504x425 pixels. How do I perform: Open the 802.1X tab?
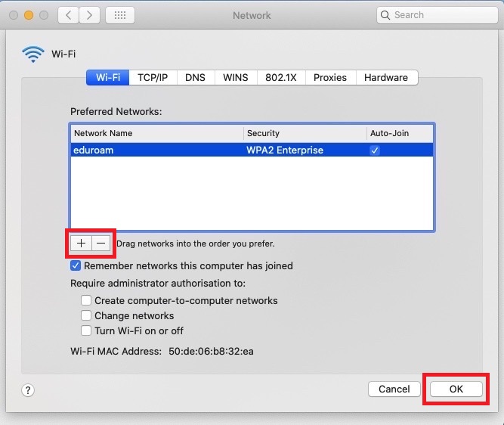[281, 78]
